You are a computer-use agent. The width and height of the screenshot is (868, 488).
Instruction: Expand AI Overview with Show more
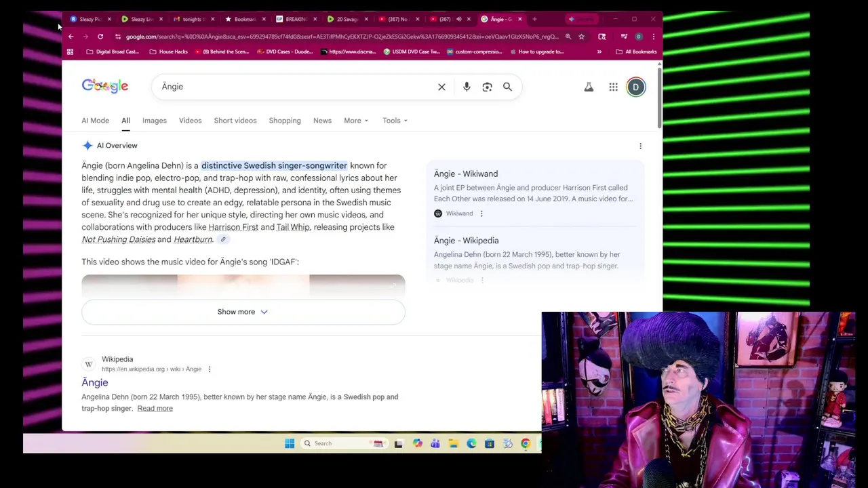pyautogui.click(x=243, y=312)
